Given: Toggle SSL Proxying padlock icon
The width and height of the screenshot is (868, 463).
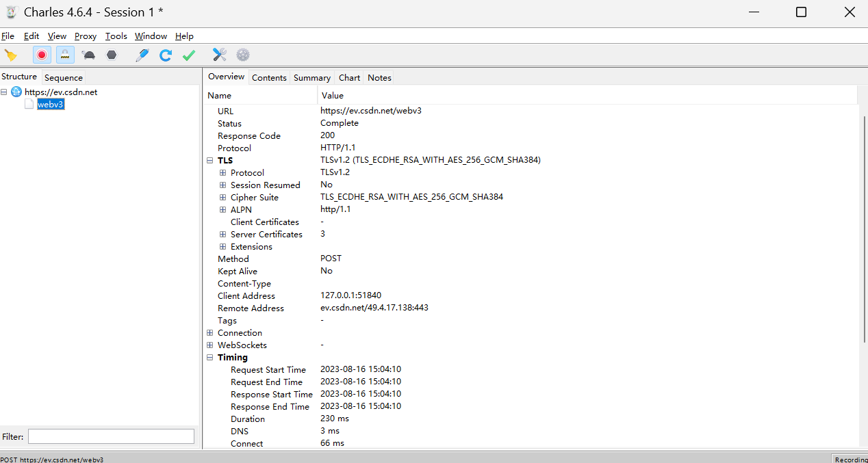Looking at the screenshot, I should coord(65,55).
